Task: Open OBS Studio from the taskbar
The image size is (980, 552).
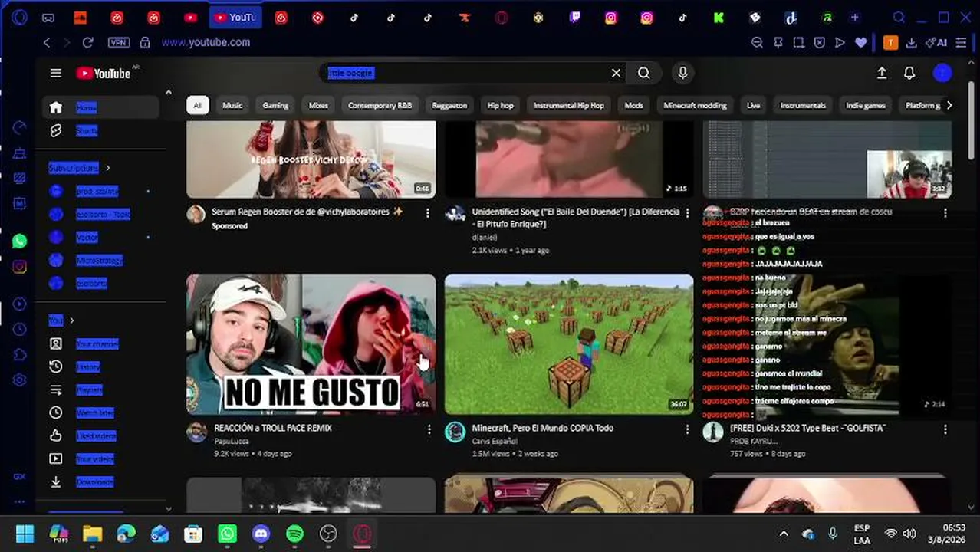Action: tap(328, 534)
